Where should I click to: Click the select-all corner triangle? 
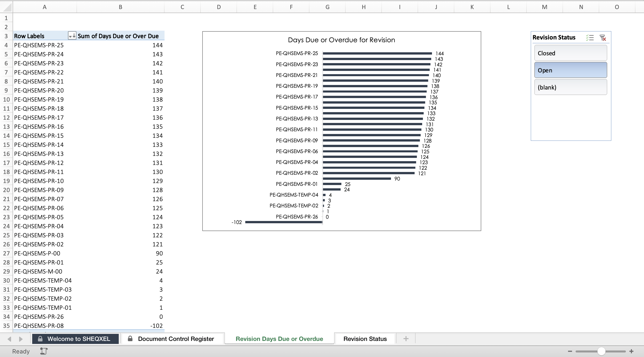click(7, 7)
